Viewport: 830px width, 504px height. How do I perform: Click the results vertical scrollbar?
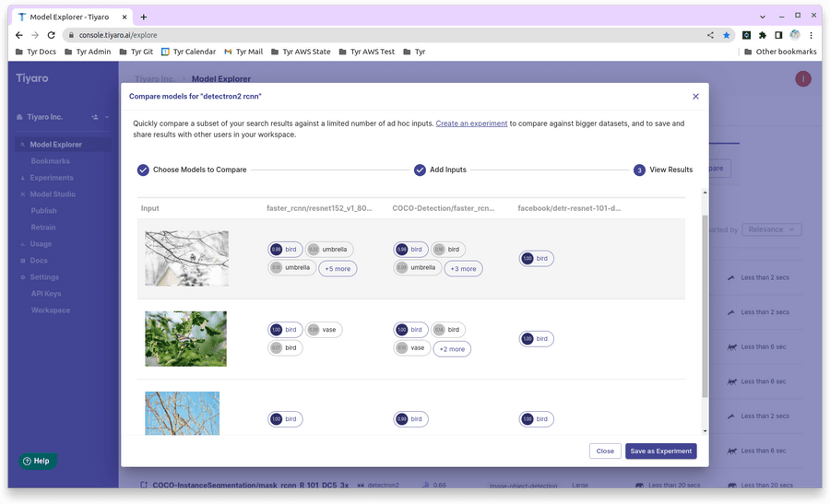tap(705, 307)
